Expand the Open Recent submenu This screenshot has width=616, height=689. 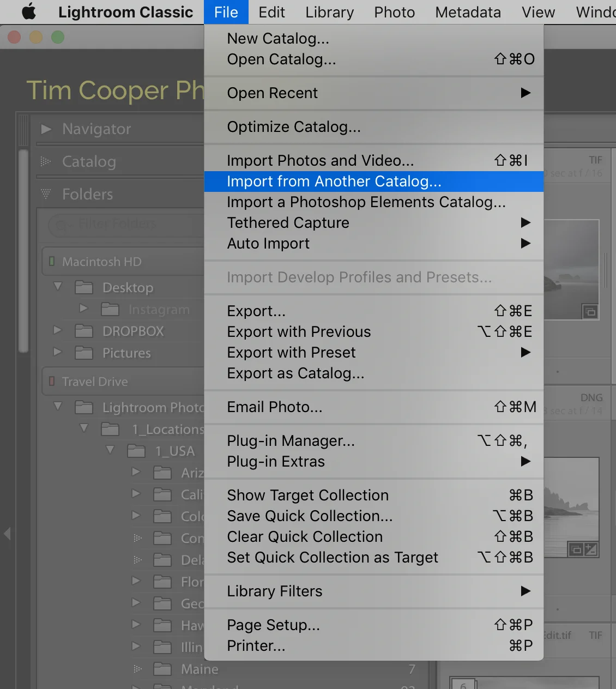pyautogui.click(x=374, y=93)
